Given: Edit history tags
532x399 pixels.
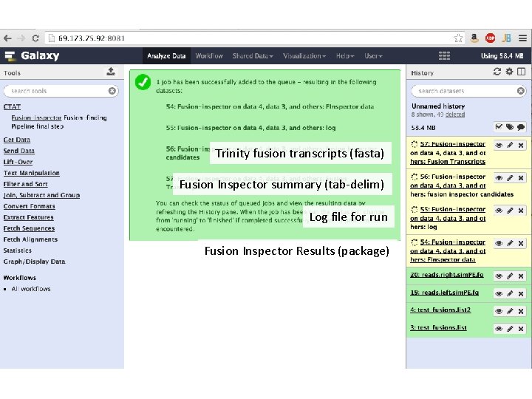Looking at the screenshot, I should tap(510, 127).
